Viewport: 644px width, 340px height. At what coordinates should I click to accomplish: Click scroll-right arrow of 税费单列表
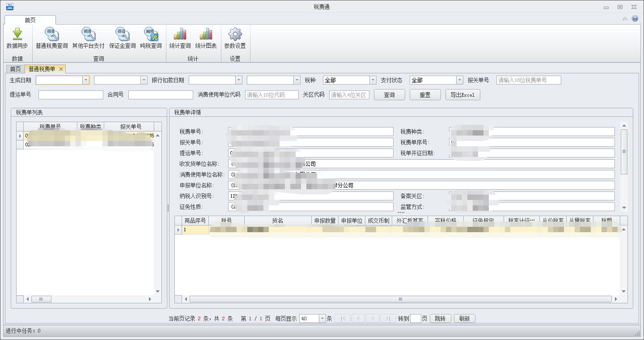click(150, 299)
